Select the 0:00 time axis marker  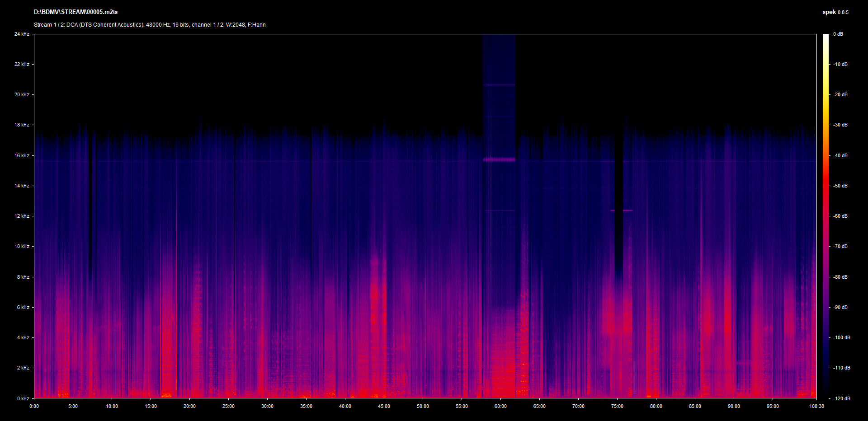pos(34,406)
